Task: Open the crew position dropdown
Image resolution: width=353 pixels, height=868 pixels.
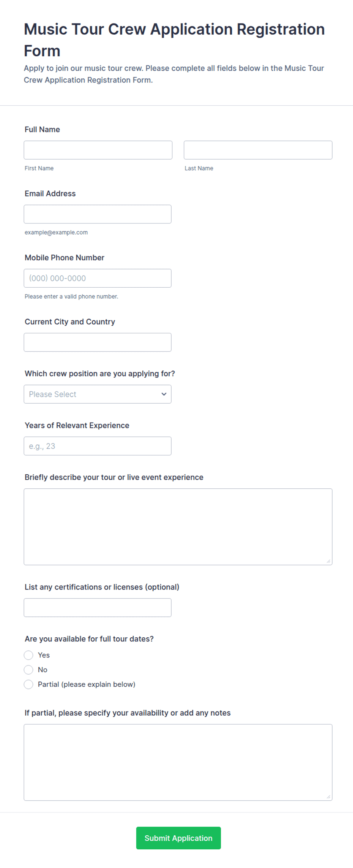Action: pos(98,394)
